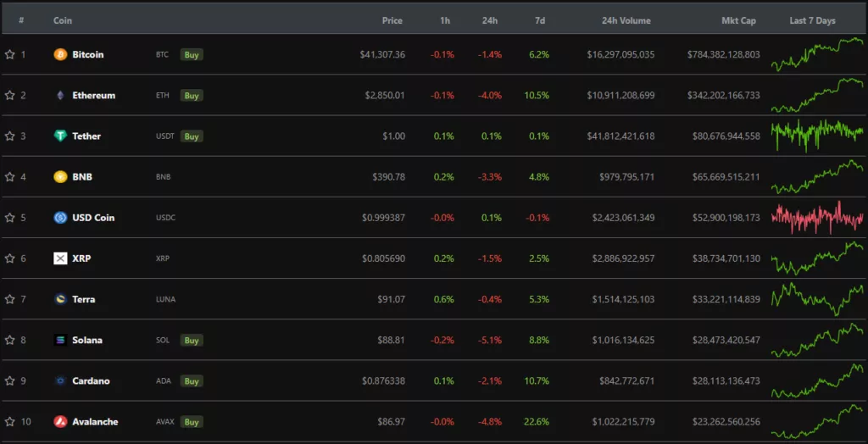Click the Avalanche red logo icon

click(60, 422)
